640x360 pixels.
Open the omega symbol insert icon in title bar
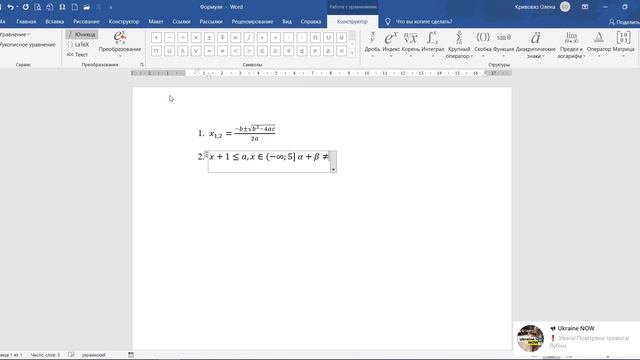coord(62,7)
